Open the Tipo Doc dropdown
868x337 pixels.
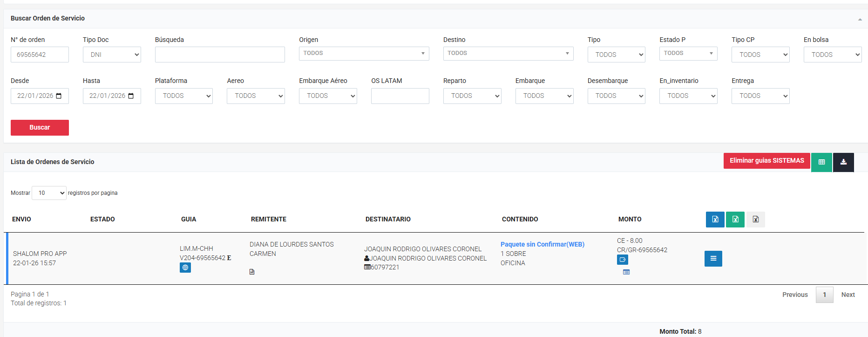coord(112,55)
